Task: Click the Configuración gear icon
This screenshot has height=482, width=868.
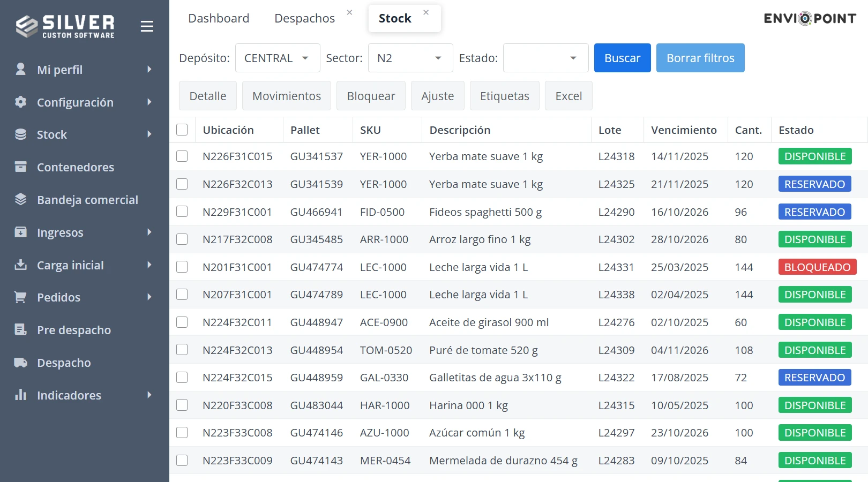Action: [20, 102]
